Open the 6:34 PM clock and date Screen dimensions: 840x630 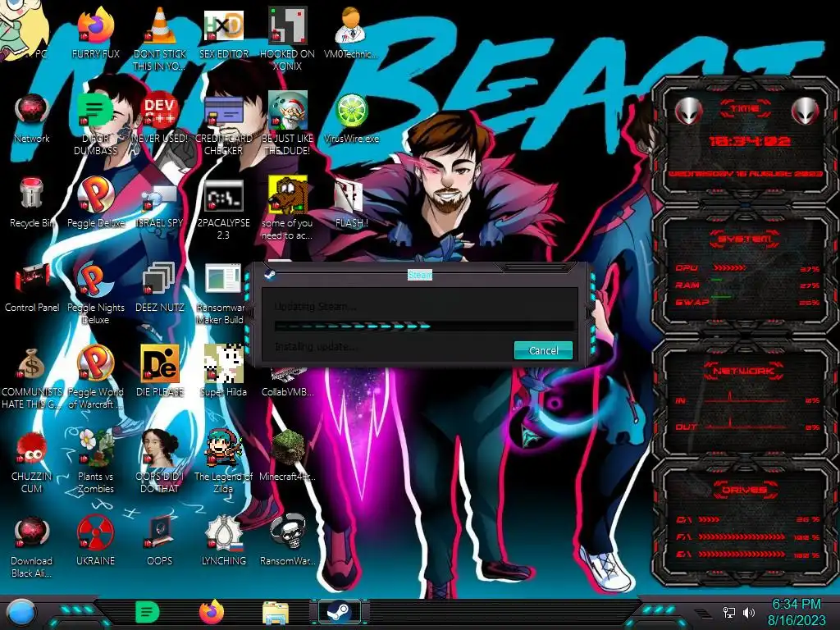(x=796, y=612)
